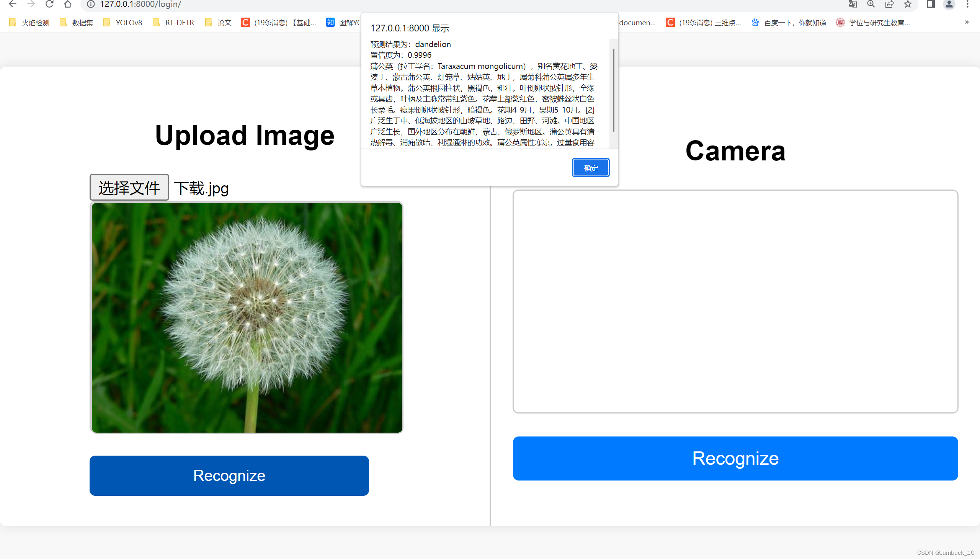Click the 置信度为: 0.9996 text
The image size is (980, 559).
(x=401, y=55)
